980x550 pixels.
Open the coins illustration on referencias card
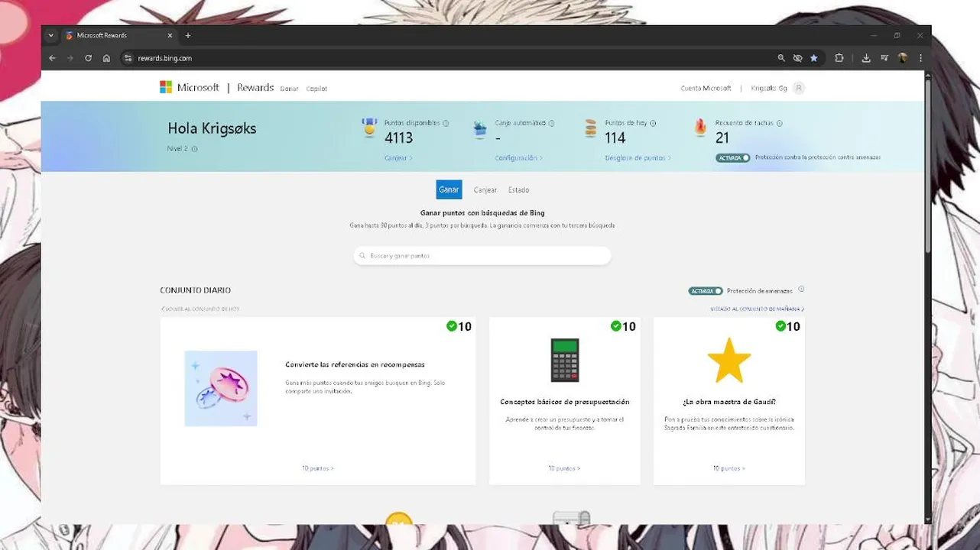pos(221,388)
